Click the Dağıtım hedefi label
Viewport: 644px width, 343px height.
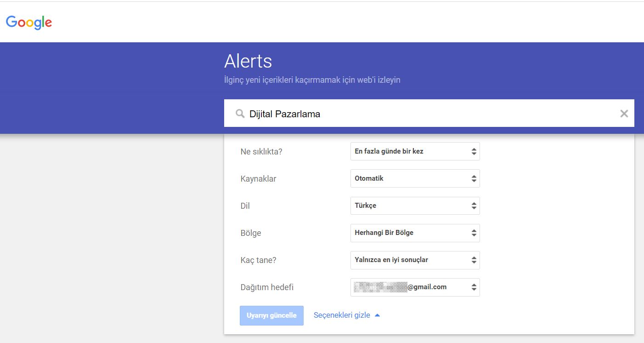[x=267, y=287]
